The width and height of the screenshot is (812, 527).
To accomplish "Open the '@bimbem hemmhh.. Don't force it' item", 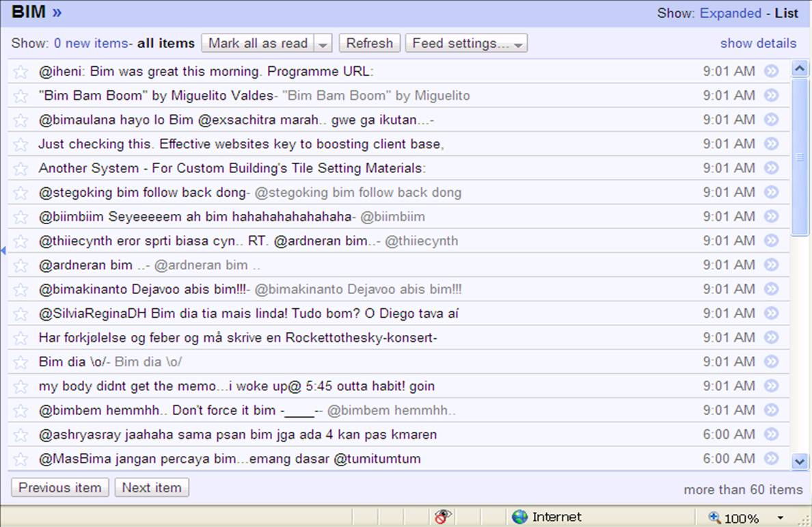I will [398, 410].
